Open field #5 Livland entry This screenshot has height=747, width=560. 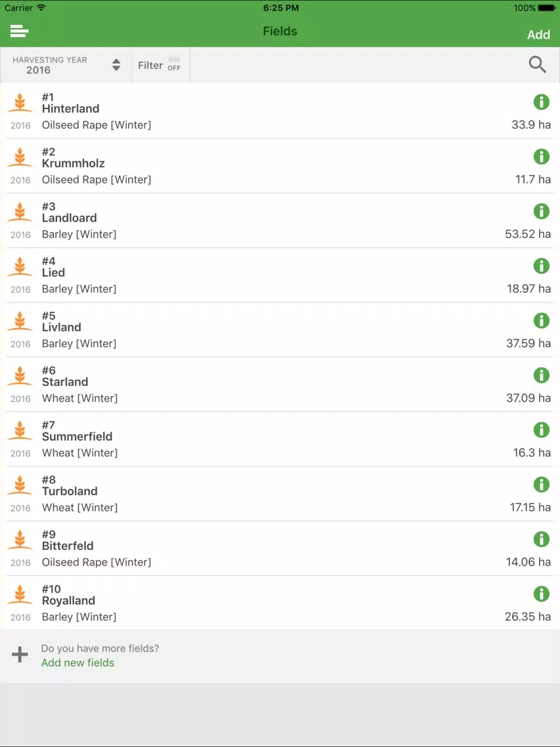point(280,329)
